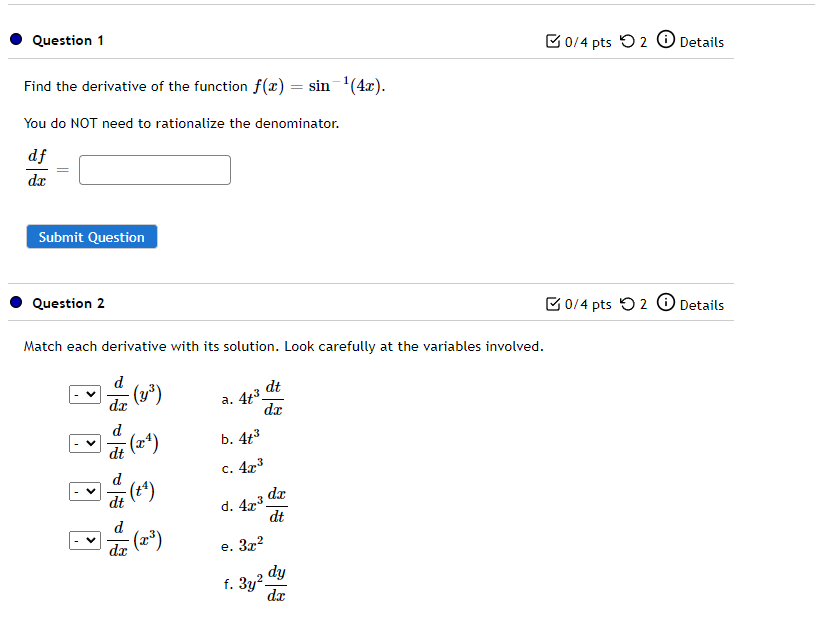The height and width of the screenshot is (627, 815).
Task: Click the info Details icon for Question 2
Action: coord(666,304)
